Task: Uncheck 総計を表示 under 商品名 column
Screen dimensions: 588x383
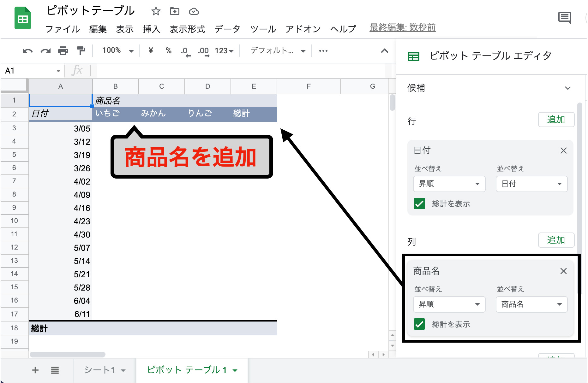Action: (419, 324)
